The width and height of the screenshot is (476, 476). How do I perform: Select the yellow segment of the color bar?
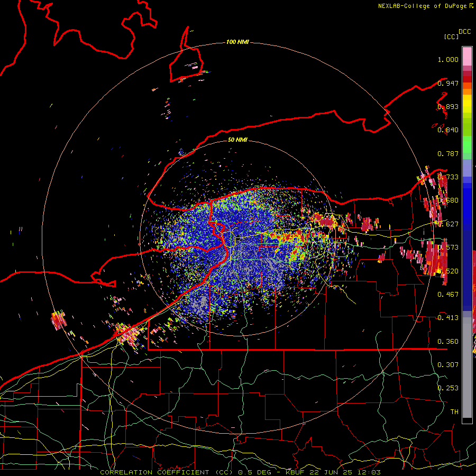coord(467,104)
